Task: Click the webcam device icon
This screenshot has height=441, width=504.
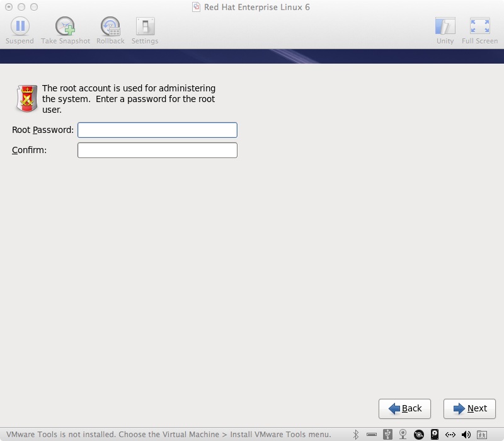Action: tap(403, 435)
